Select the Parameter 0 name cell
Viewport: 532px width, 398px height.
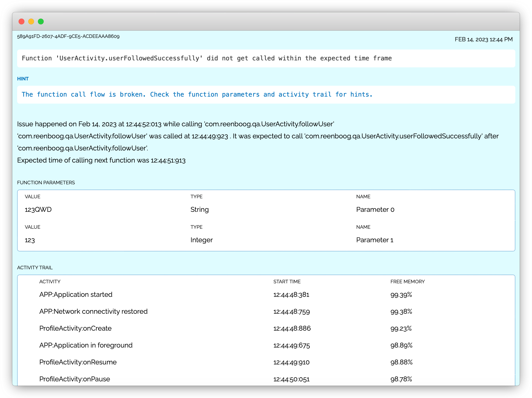(375, 209)
